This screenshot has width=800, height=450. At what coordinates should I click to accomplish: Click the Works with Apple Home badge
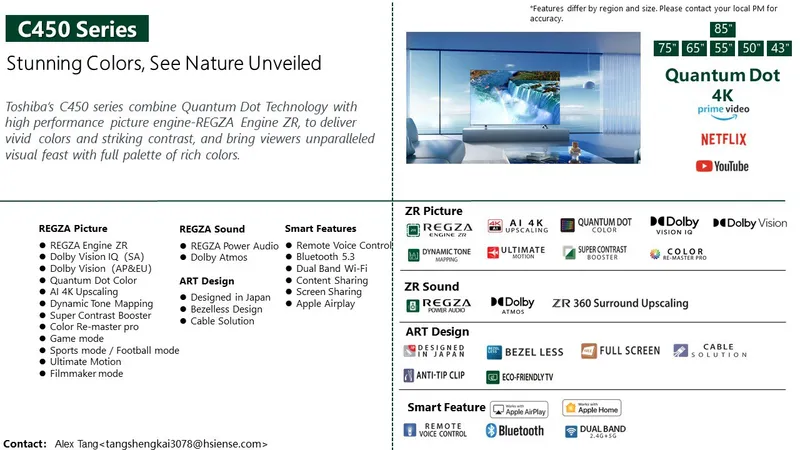[x=592, y=408]
